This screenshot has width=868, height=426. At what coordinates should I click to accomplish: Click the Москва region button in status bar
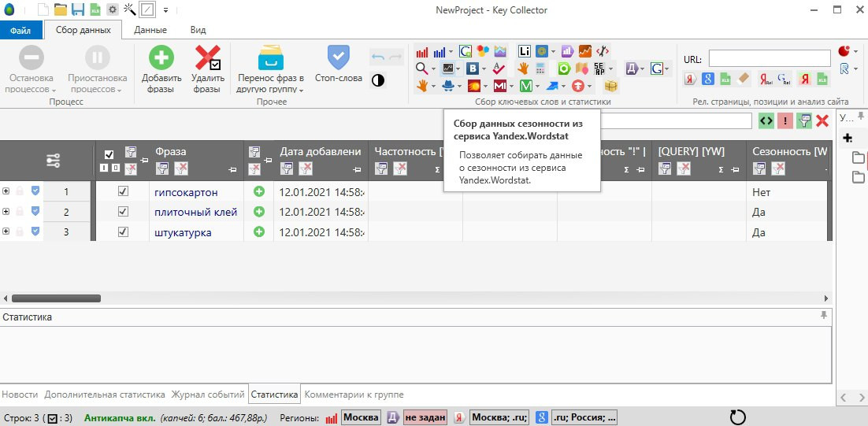point(361,417)
